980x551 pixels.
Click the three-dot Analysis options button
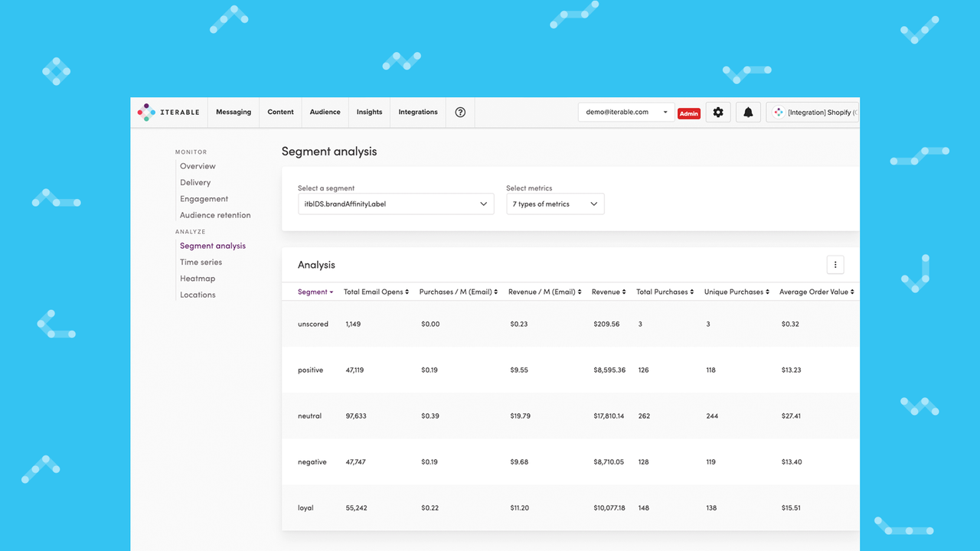[x=835, y=265]
